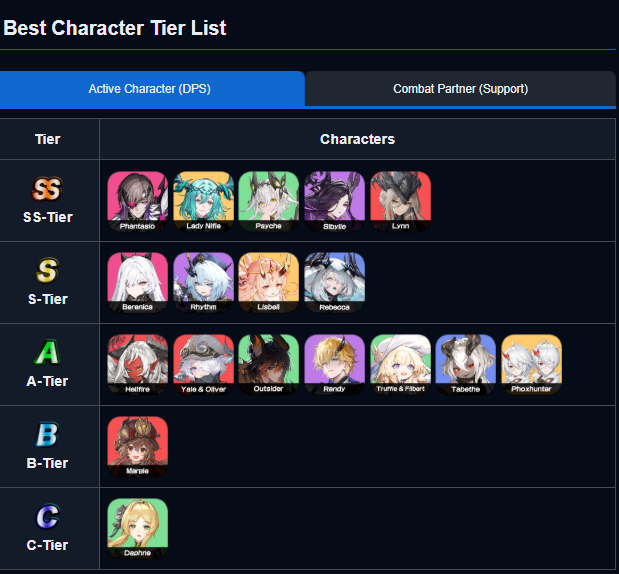Viewport: 619px width, 574px height.
Task: Select the Active Character (DPS) tab
Action: pyautogui.click(x=150, y=89)
